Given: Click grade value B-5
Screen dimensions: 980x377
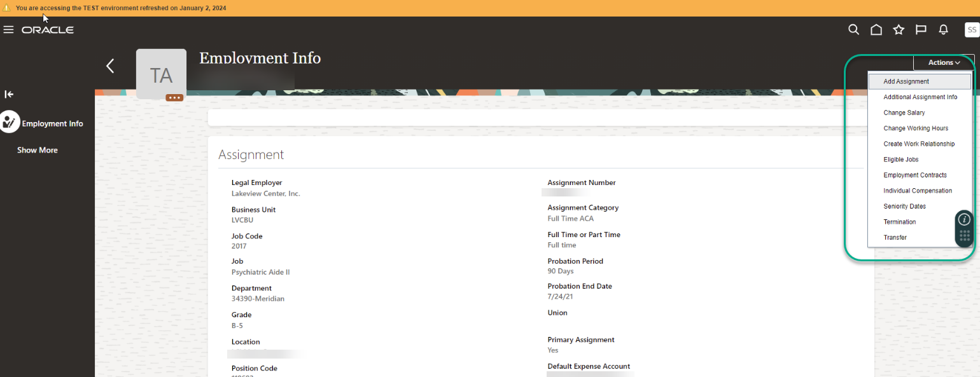Looking at the screenshot, I should tap(237, 326).
